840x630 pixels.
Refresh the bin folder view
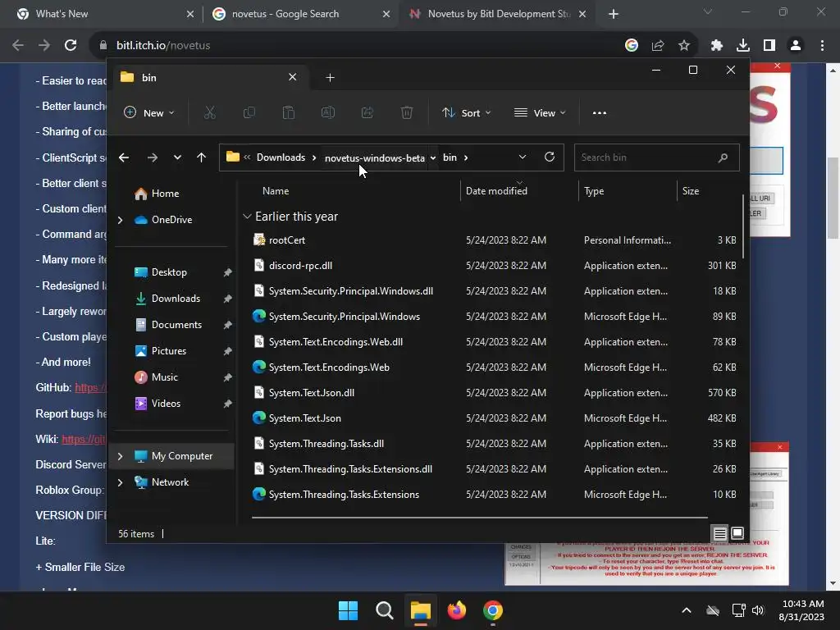point(549,157)
